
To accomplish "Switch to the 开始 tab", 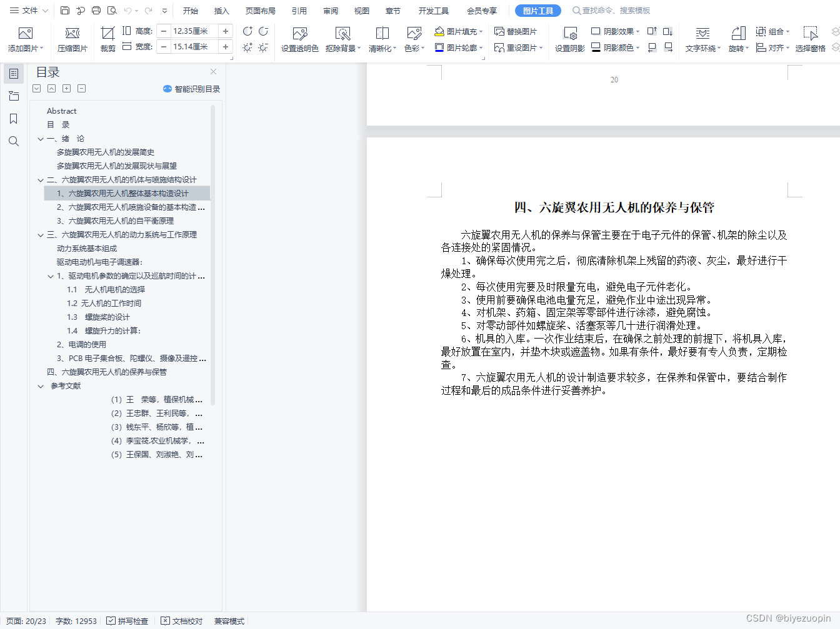I will click(x=191, y=11).
